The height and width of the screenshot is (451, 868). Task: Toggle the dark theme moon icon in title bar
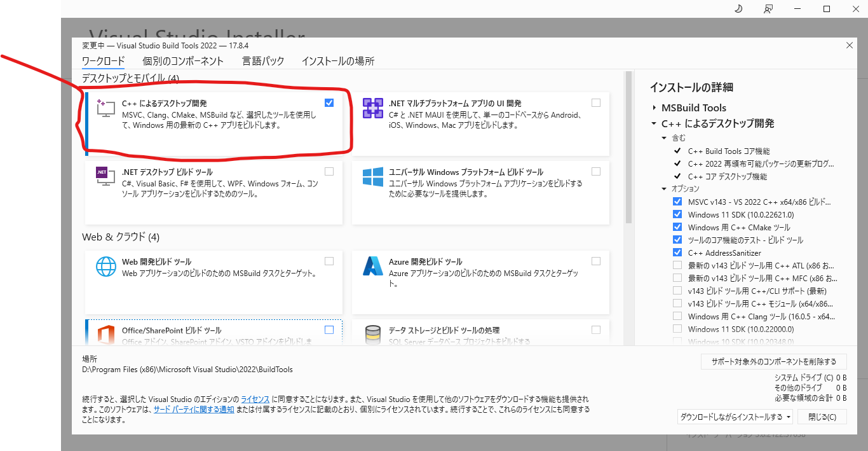point(738,9)
